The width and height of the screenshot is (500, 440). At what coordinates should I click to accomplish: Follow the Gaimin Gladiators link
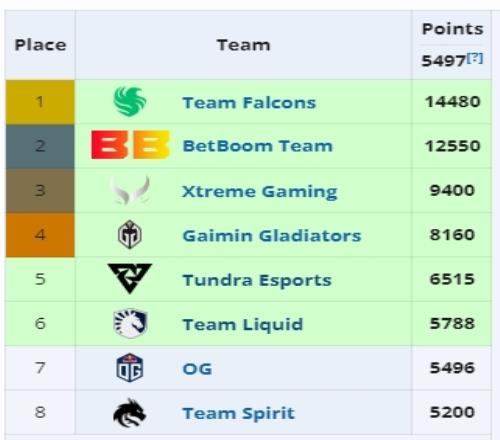coord(272,236)
